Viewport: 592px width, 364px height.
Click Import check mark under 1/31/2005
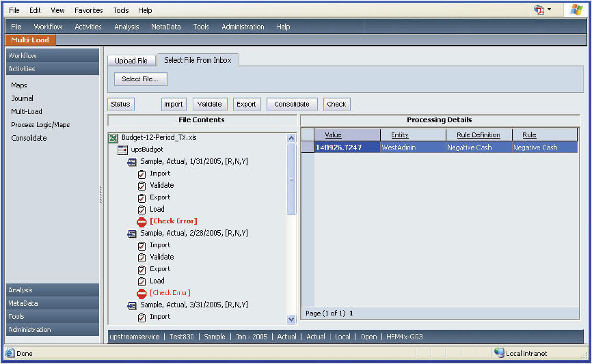pyautogui.click(x=142, y=174)
